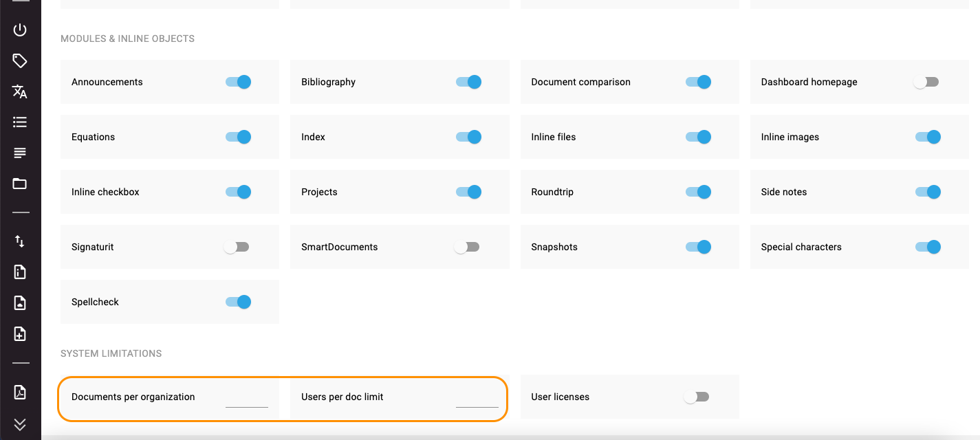Toggle Inline files switch
Image resolution: width=980 pixels, height=440 pixels.
(x=698, y=137)
